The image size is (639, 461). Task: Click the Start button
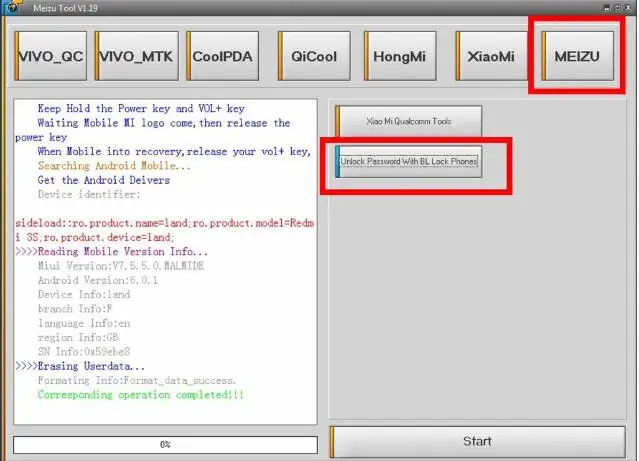[x=477, y=441]
